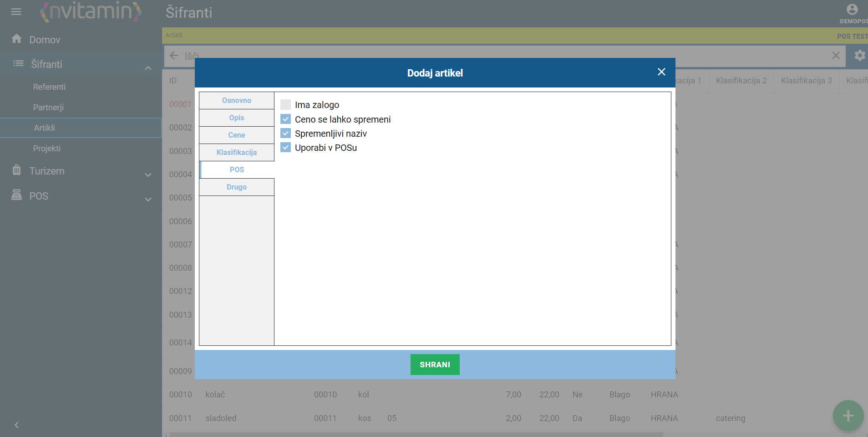Image resolution: width=868 pixels, height=437 pixels.
Task: Click HRANA cell in kolač row
Action: pos(664,395)
